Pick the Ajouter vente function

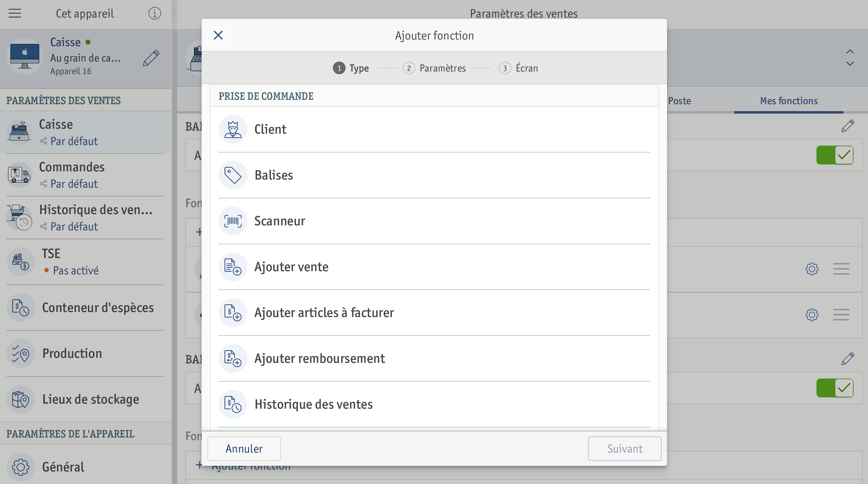point(434,267)
